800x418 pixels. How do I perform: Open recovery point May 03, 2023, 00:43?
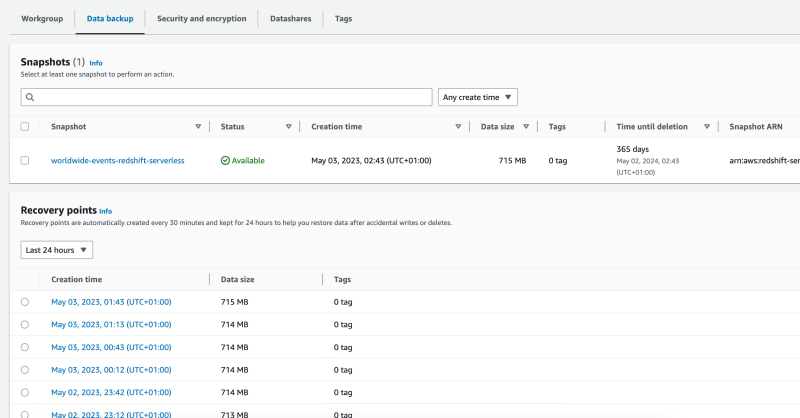click(111, 347)
